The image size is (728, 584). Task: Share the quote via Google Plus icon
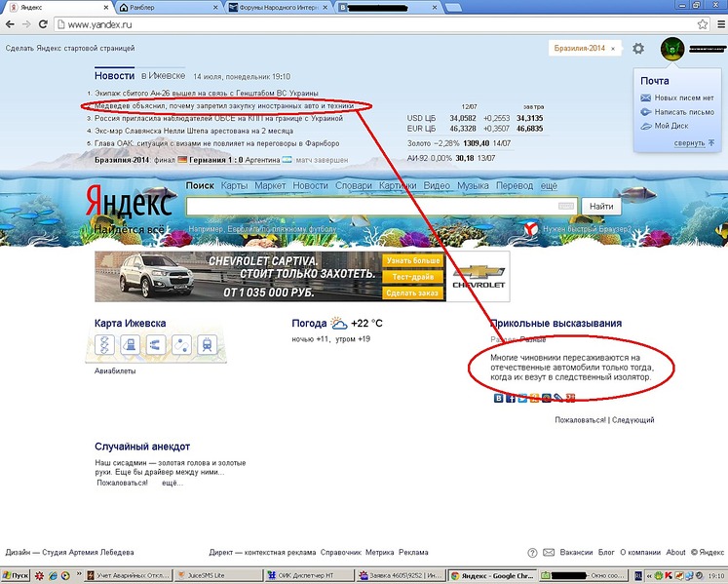coord(570,398)
